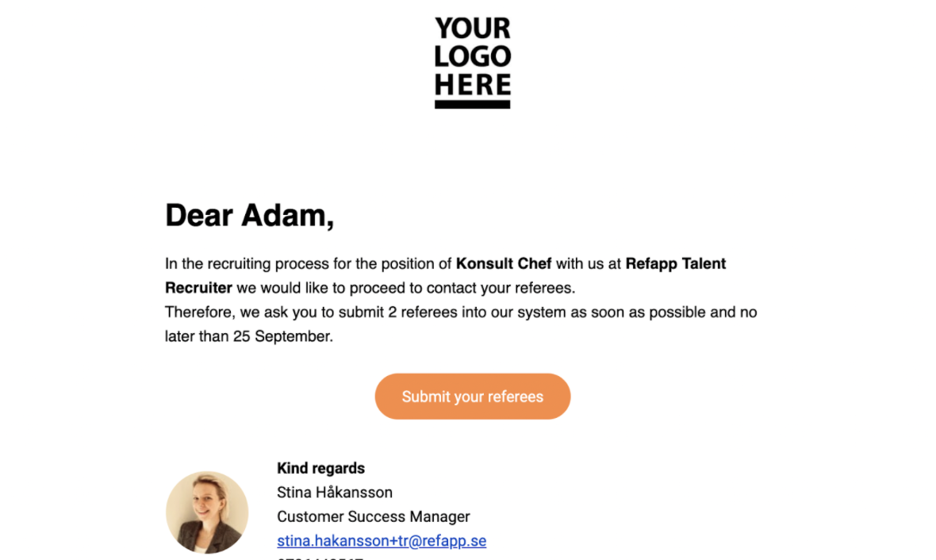Screen dimensions: 936x560
Task: Click the partially visible phone number line
Action: point(320,558)
